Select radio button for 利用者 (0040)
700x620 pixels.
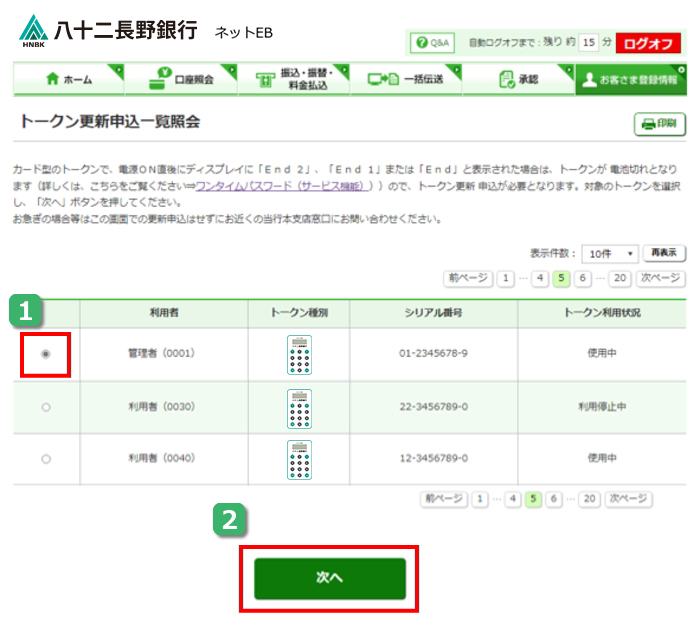tap(46, 459)
